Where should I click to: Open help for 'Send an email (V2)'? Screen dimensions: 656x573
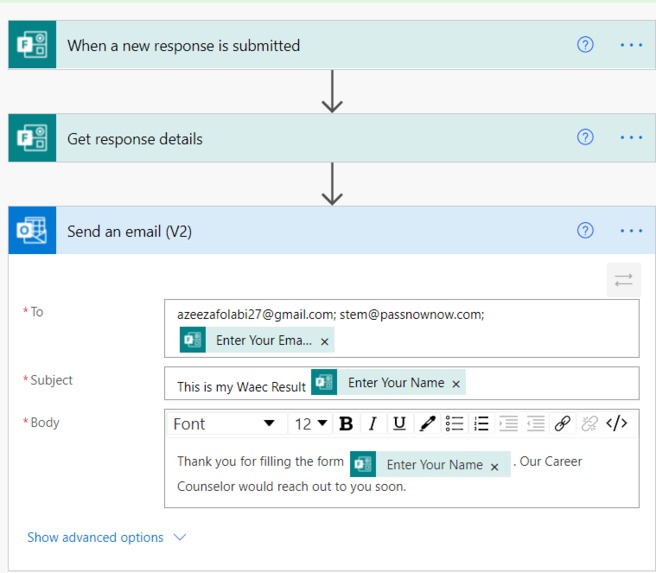tap(585, 230)
